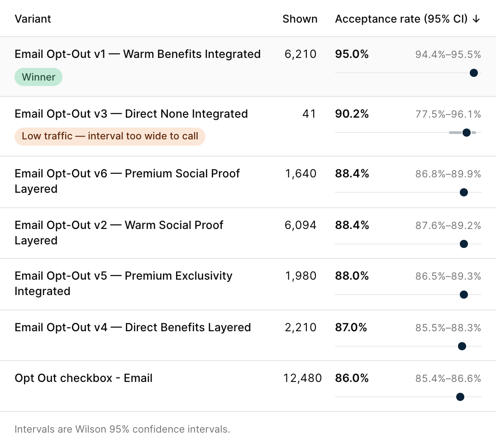This screenshot has height=448, width=496.
Task: Click the 87.0% acceptance rate
Action: coord(351,328)
